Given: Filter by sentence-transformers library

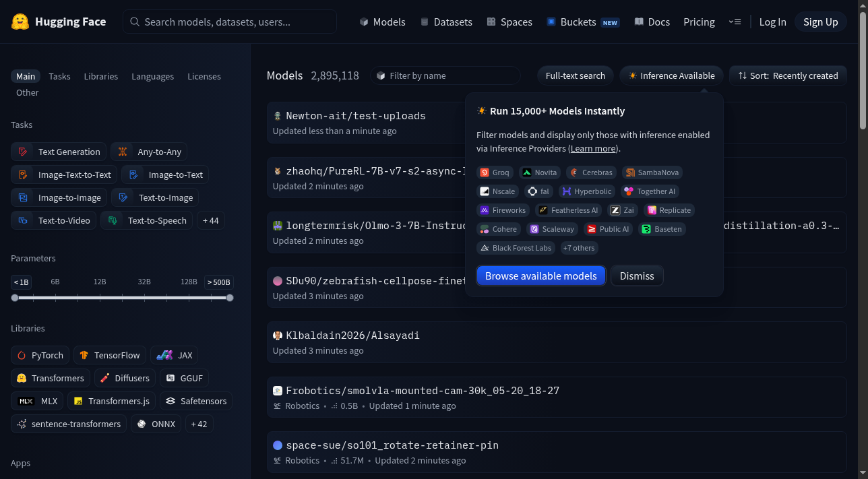Looking at the screenshot, I should [69, 424].
